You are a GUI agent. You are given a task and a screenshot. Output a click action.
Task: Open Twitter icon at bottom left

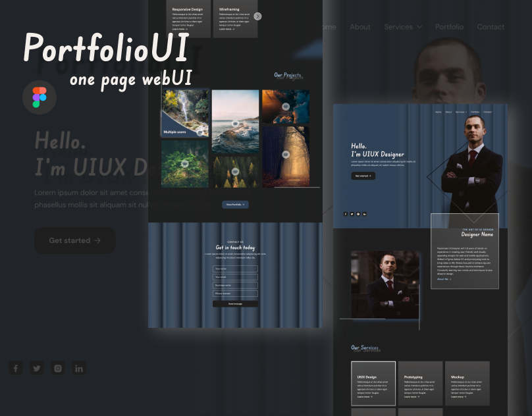37,368
